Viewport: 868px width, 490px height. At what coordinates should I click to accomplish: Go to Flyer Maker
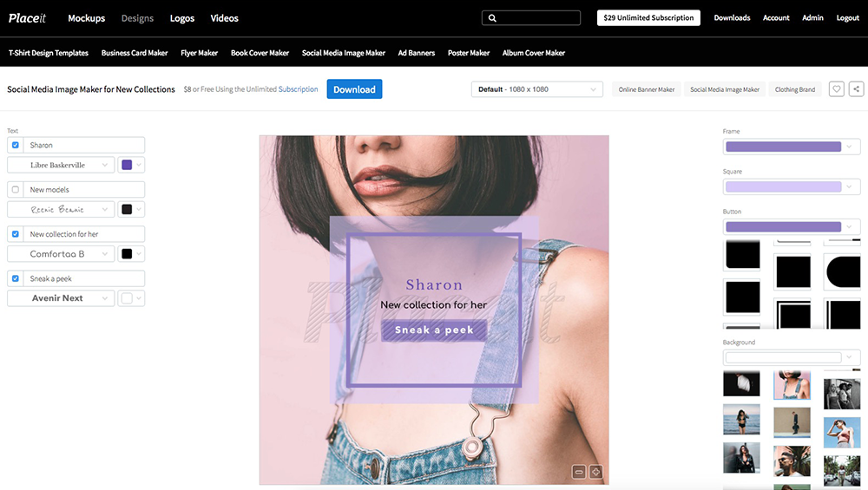tap(200, 53)
